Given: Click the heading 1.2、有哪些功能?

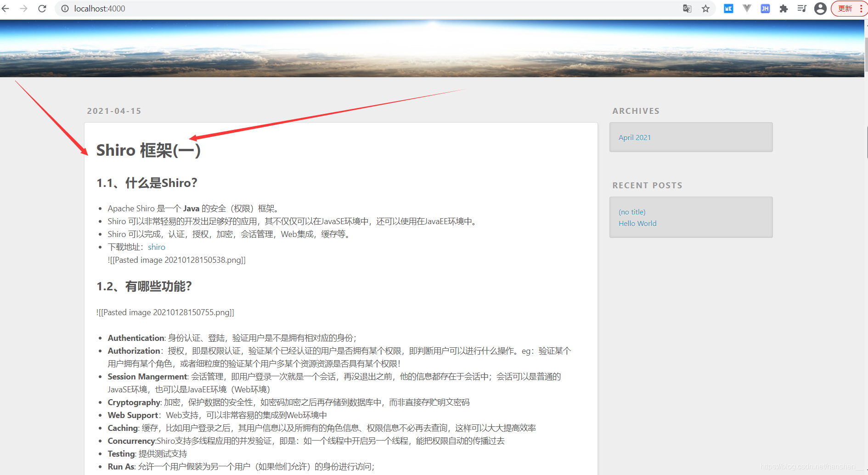Looking at the screenshot, I should [144, 286].
